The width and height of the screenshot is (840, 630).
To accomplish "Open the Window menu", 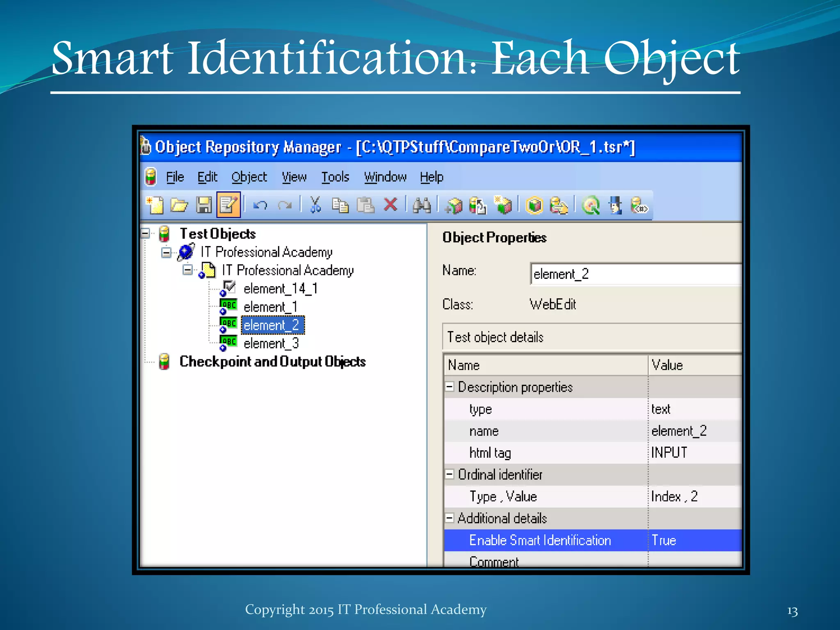I will click(x=385, y=177).
